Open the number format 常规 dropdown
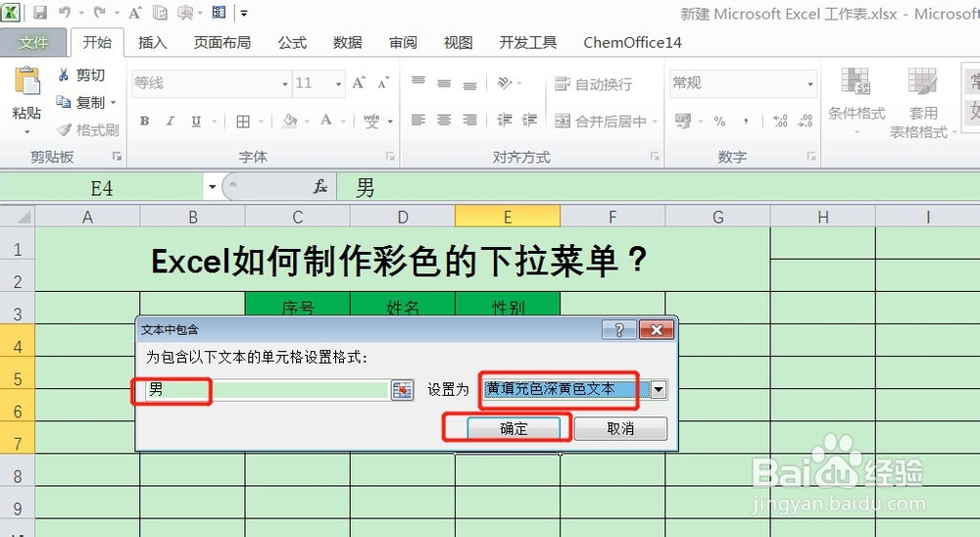980x537 pixels. coord(810,83)
